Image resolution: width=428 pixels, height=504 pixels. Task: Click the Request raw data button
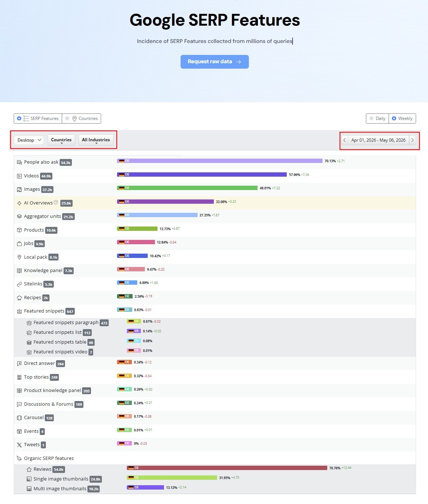215,62
